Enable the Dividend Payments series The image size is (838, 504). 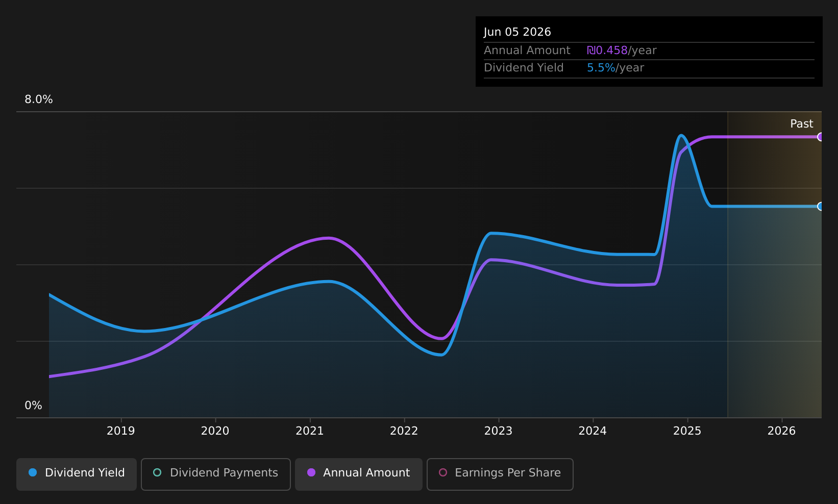coord(215,474)
